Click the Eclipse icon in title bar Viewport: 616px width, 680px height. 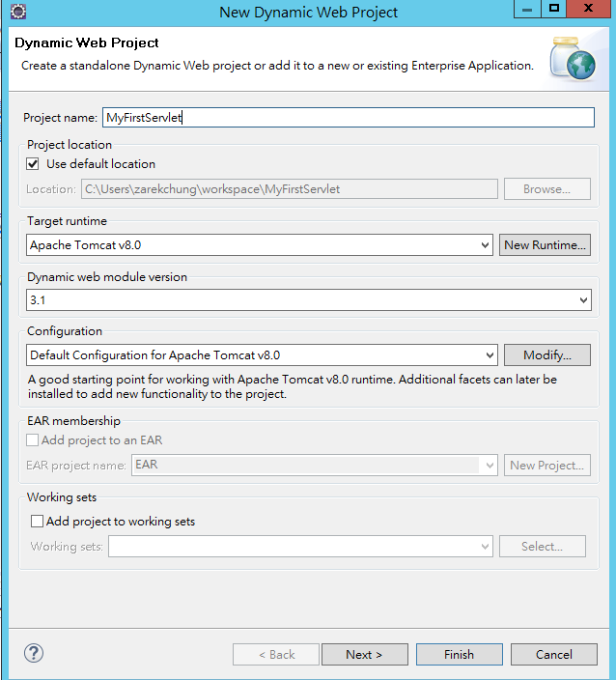[18, 12]
